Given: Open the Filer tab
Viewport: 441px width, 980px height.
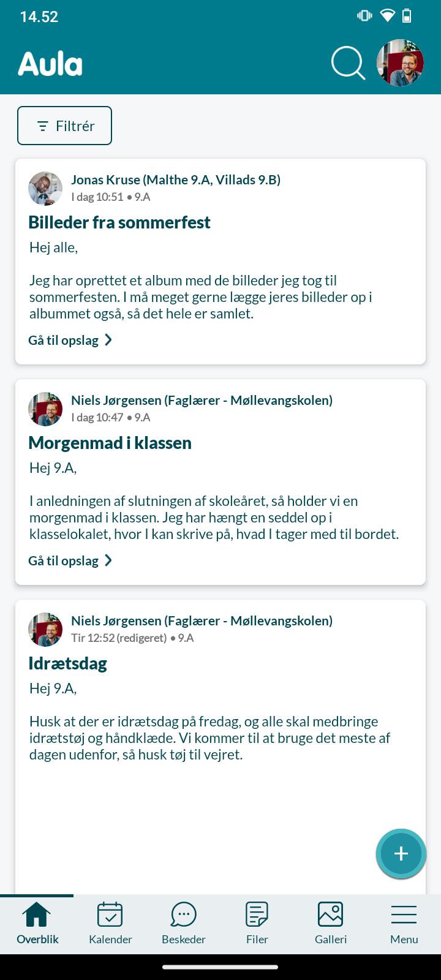Looking at the screenshot, I should coord(257,923).
